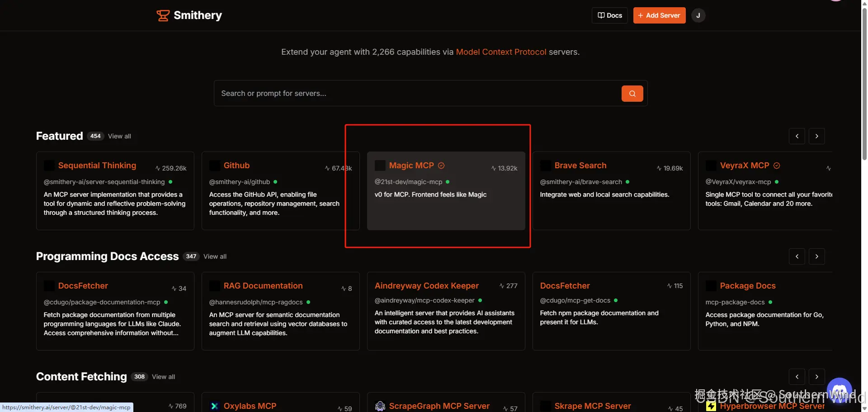
Task: Open DocsFetcher titled above @cdugo/mcp-get-docs
Action: click(x=565, y=286)
